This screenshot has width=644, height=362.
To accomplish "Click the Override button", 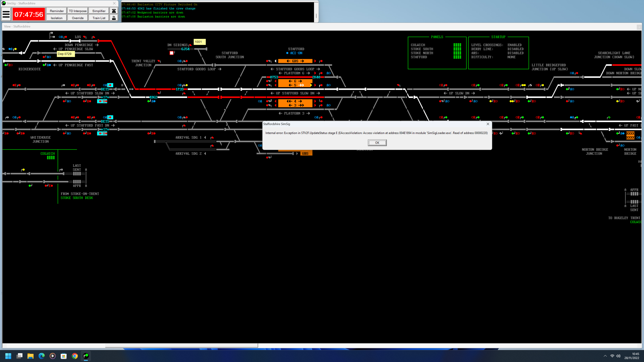I will coord(78,18).
